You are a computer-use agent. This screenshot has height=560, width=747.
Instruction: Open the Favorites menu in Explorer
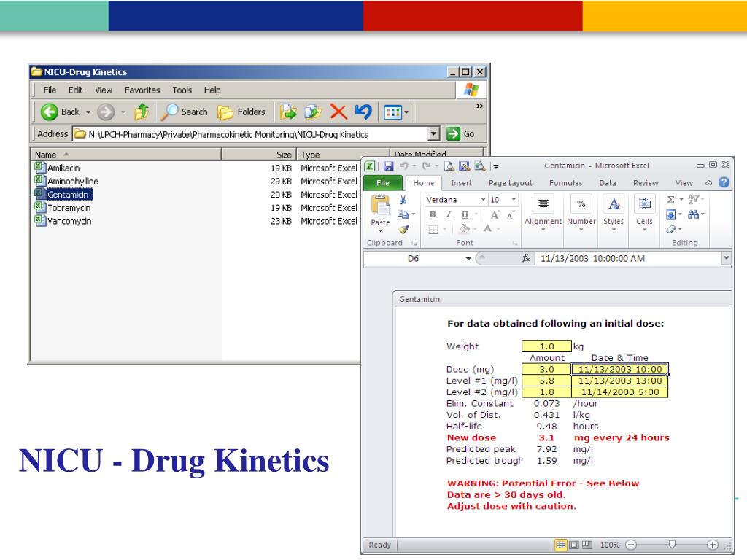142,90
